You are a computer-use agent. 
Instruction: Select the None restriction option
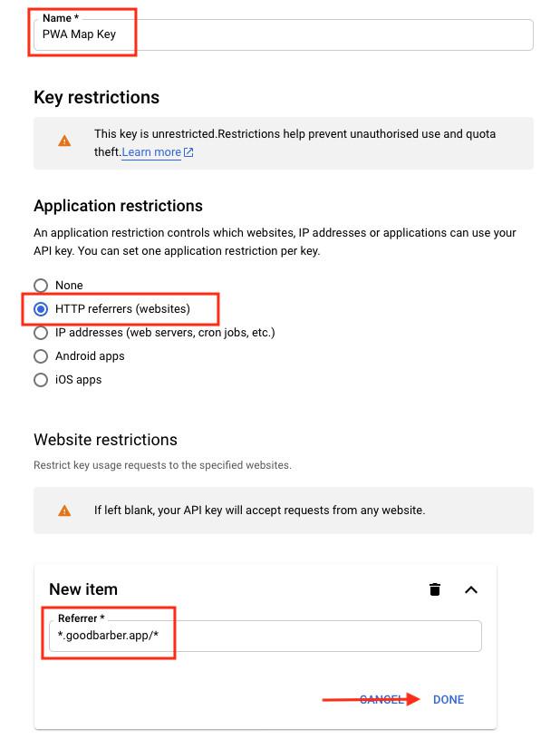tap(41, 286)
